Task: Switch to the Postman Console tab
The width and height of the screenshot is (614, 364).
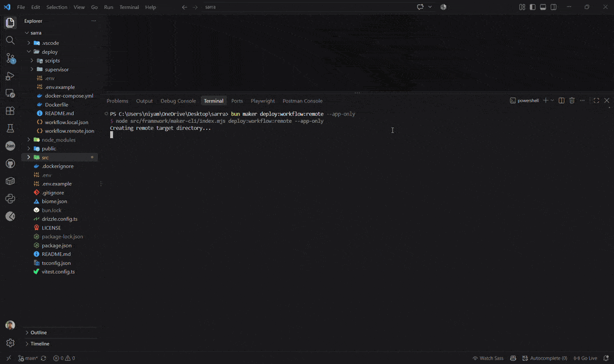Action: (302, 101)
